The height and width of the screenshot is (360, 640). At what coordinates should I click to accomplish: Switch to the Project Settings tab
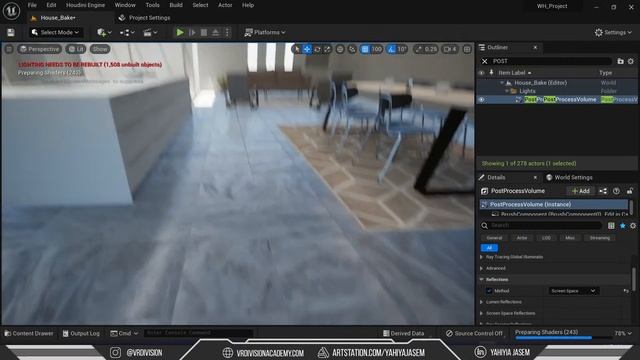(x=144, y=18)
